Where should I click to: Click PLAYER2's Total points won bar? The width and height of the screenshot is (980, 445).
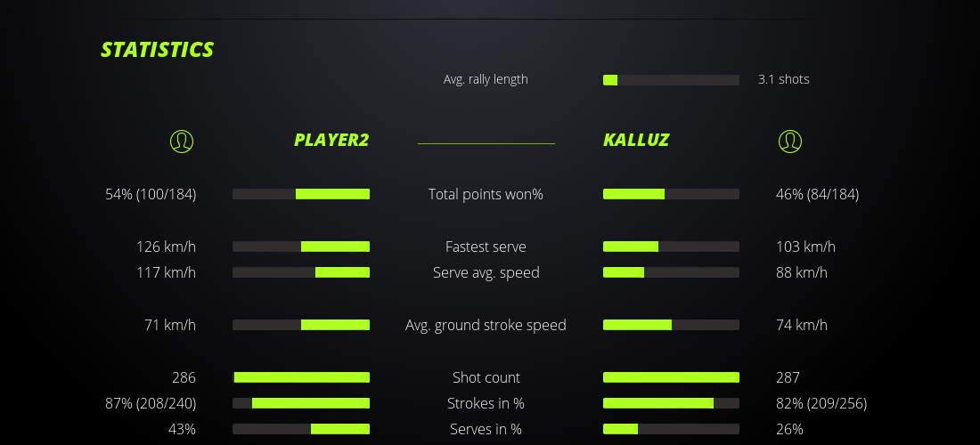(301, 194)
